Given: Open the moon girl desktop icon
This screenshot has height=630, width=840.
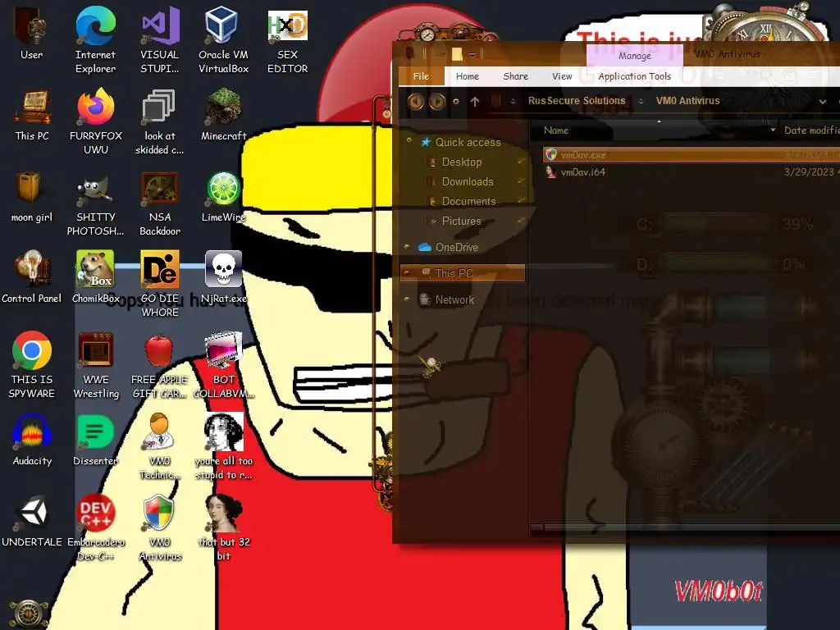Looking at the screenshot, I should pyautogui.click(x=32, y=197).
